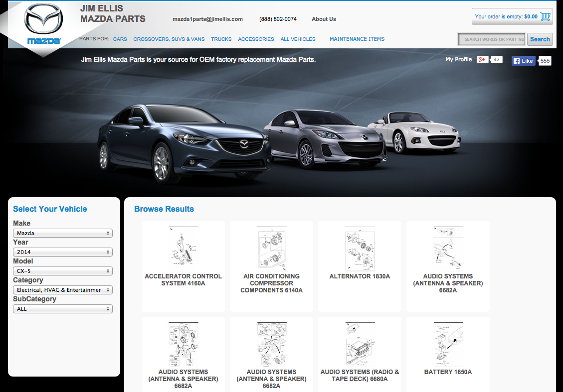The width and height of the screenshot is (563, 392).
Task: Open the Make dropdown
Action: (62, 233)
